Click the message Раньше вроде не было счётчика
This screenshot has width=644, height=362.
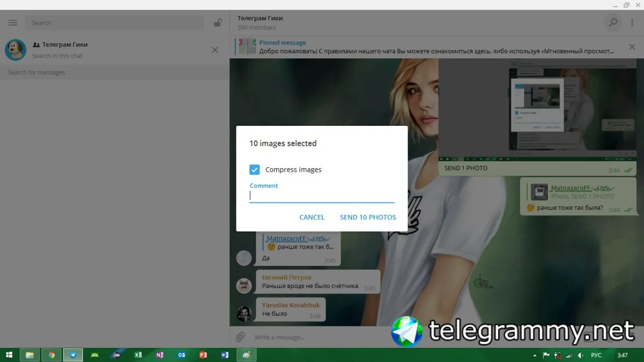[x=310, y=286]
